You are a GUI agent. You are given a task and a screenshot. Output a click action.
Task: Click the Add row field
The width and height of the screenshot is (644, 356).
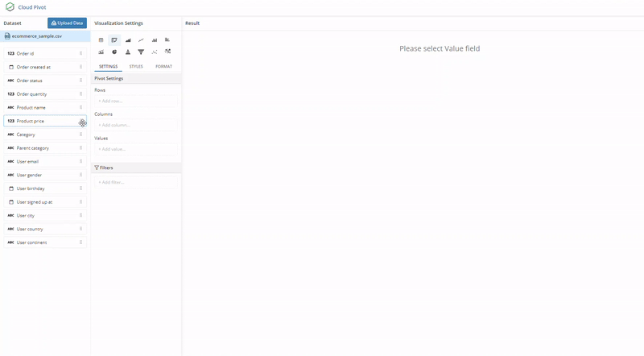tap(135, 101)
